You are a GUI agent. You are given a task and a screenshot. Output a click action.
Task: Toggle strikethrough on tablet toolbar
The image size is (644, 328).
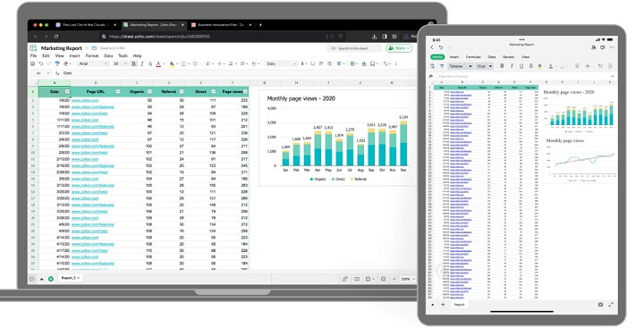tap(530, 66)
